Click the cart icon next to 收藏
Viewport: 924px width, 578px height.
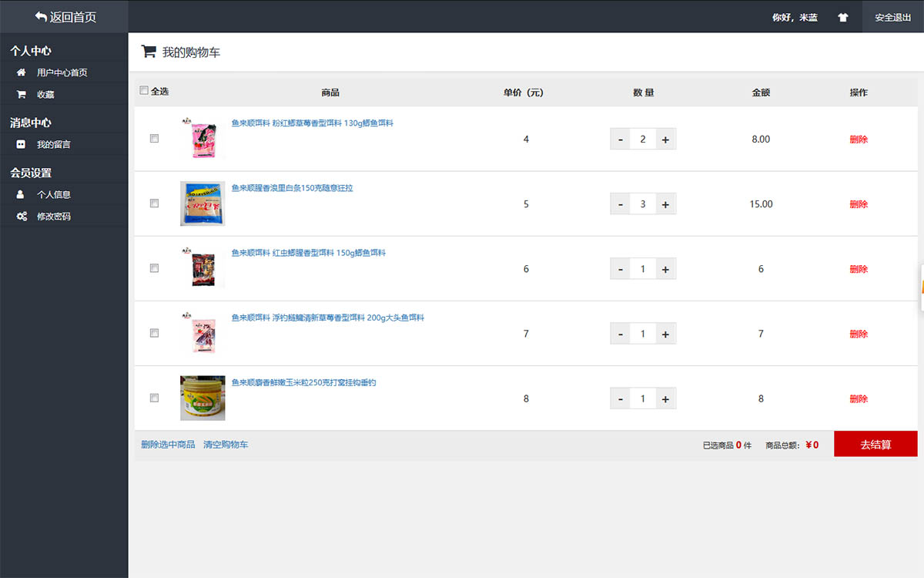pyautogui.click(x=22, y=95)
